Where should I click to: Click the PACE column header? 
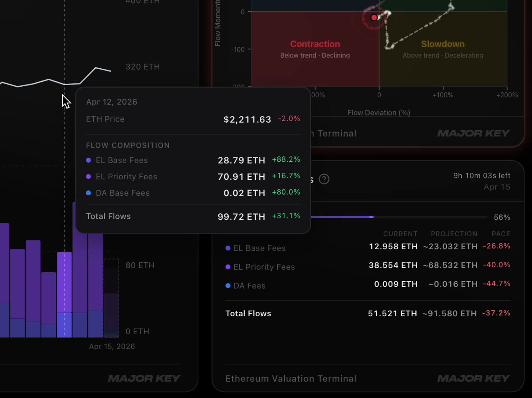click(501, 234)
